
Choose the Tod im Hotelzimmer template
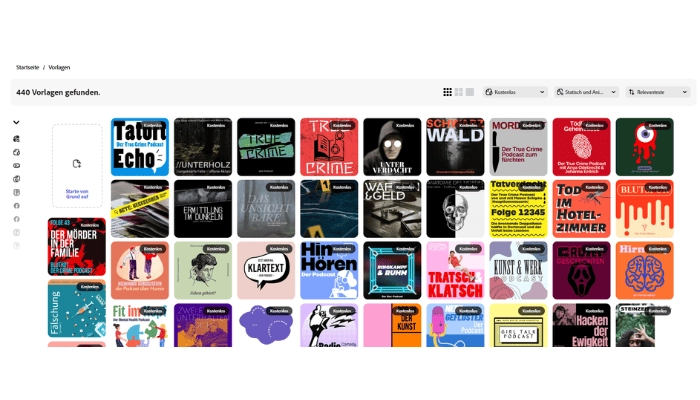(x=582, y=208)
